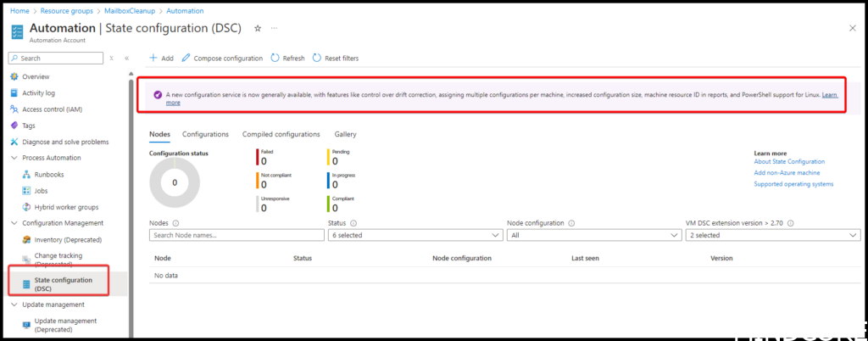The image size is (868, 341).
Task: Click the Overview icon in sidebar
Action: click(14, 76)
